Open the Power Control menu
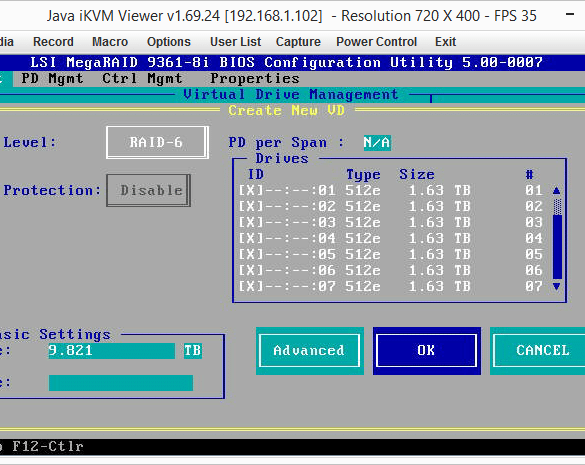This screenshot has width=585, height=465. (x=376, y=42)
